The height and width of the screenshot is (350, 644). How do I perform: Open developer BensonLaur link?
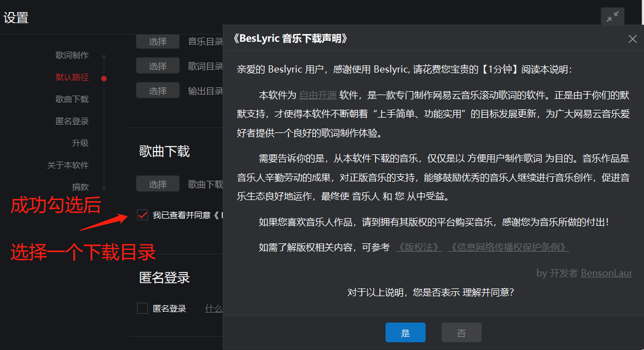pyautogui.click(x=607, y=273)
